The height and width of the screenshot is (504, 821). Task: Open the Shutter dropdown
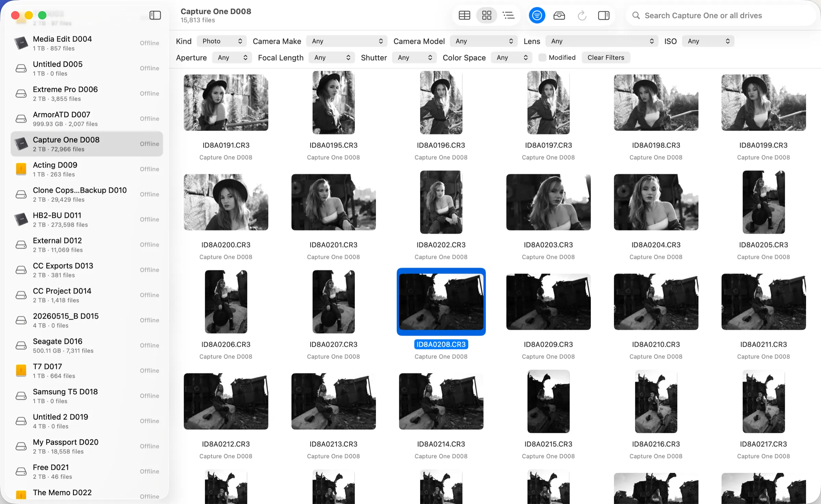tap(415, 57)
